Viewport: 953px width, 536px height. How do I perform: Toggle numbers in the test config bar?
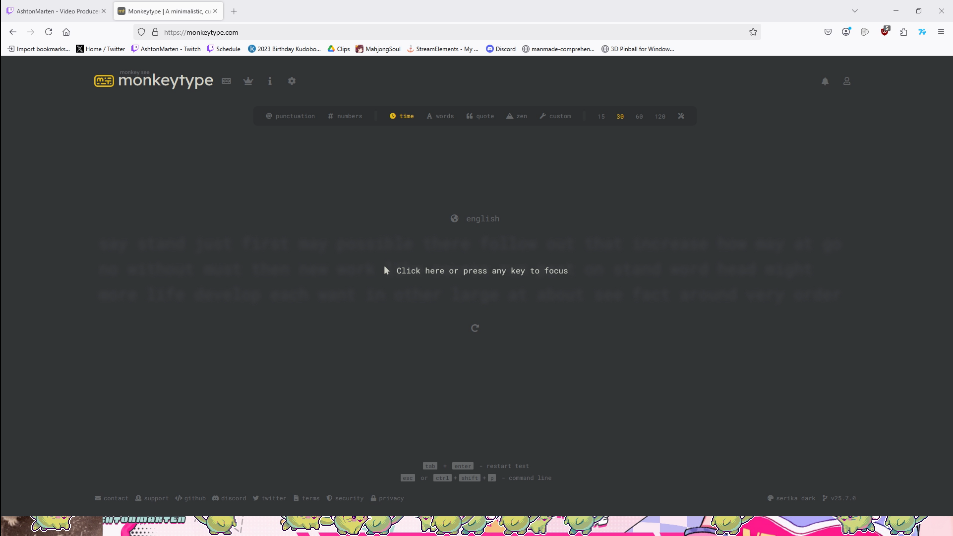pos(345,116)
